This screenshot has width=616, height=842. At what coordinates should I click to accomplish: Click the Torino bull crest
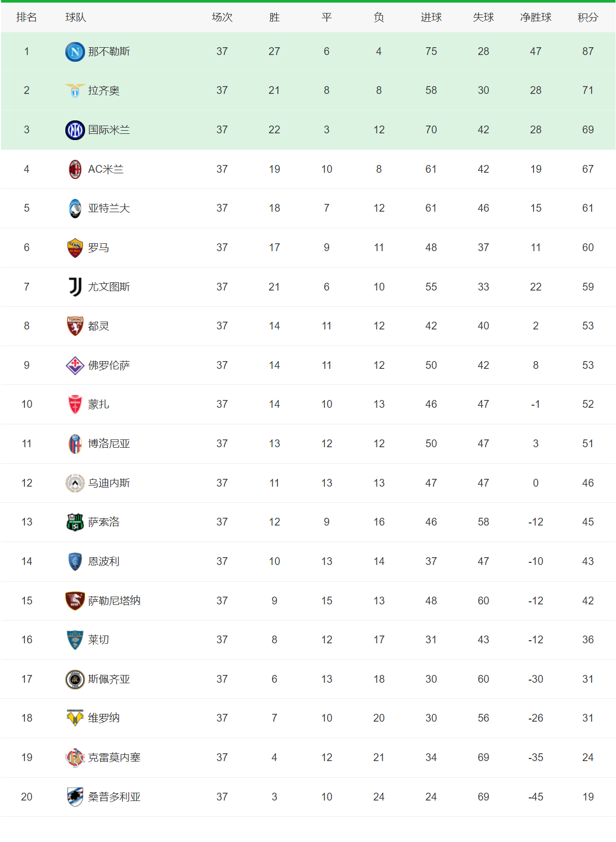(75, 326)
